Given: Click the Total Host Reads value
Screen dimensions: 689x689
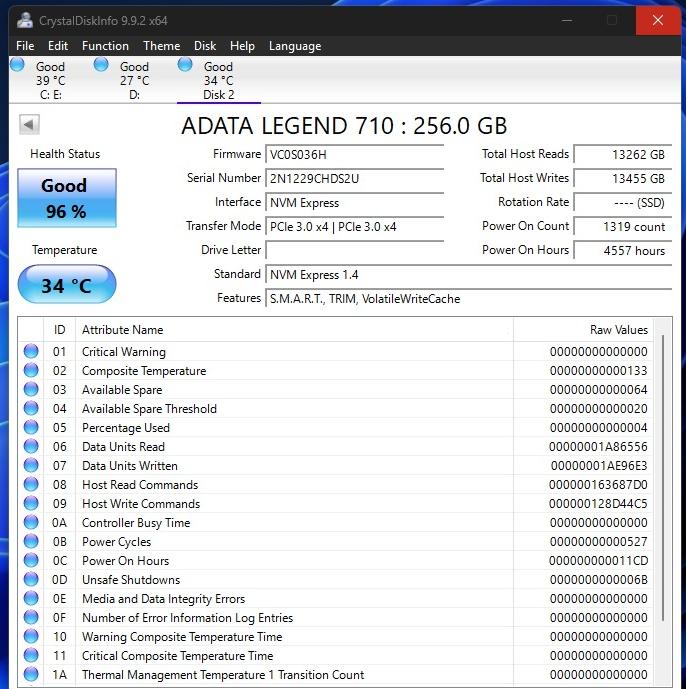Looking at the screenshot, I should pos(623,155).
